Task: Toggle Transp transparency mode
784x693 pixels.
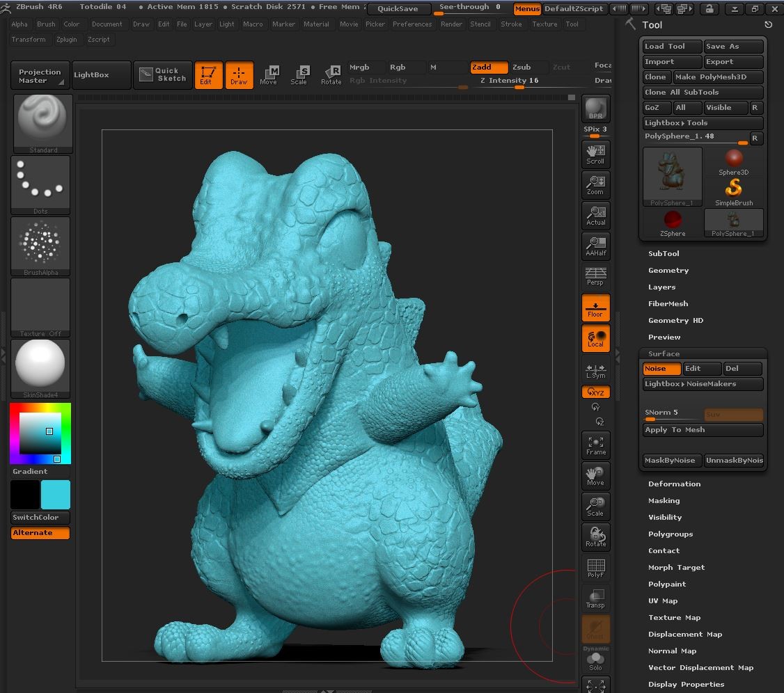Action: tap(595, 598)
